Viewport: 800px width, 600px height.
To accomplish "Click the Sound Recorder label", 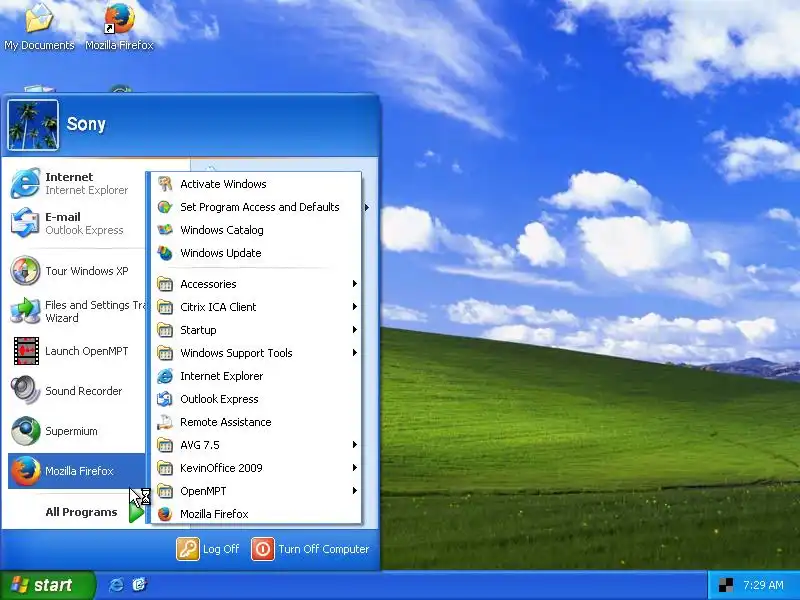I will pyautogui.click(x=84, y=391).
